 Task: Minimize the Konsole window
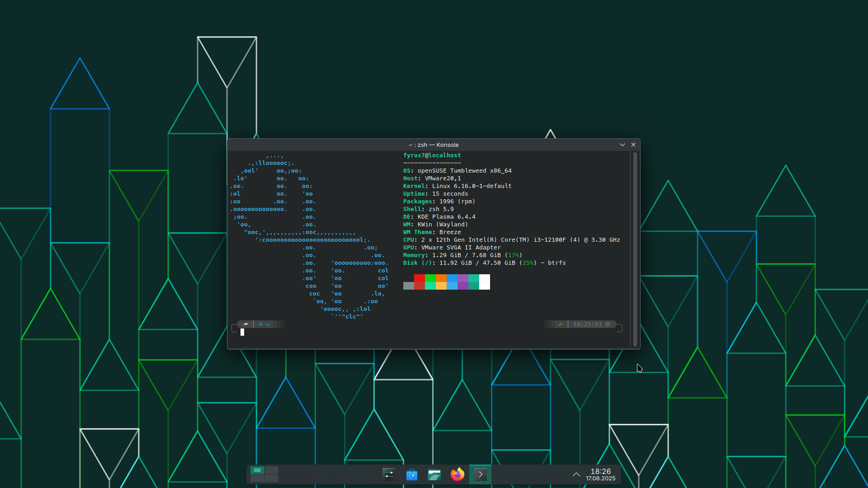coord(623,145)
